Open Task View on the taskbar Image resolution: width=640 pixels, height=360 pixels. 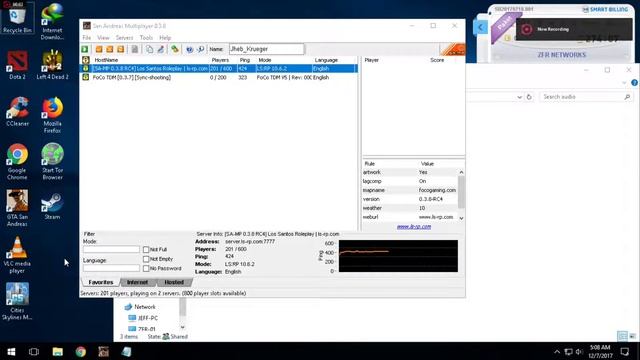click(34, 351)
